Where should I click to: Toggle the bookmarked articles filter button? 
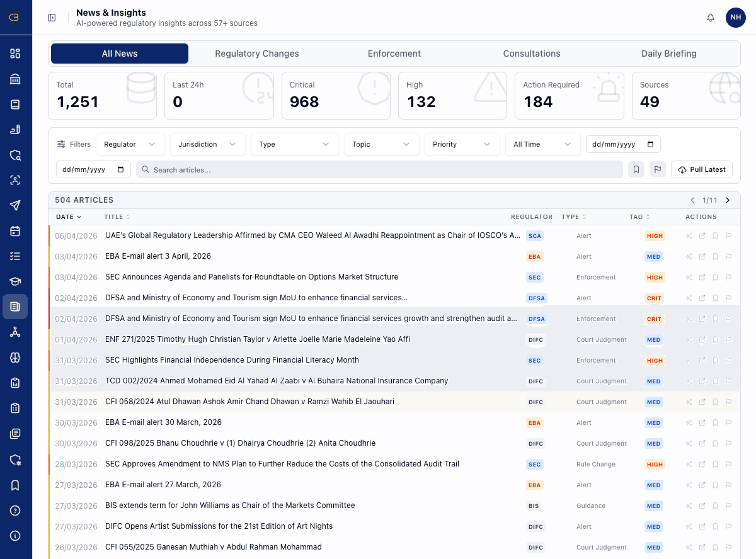[636, 169]
